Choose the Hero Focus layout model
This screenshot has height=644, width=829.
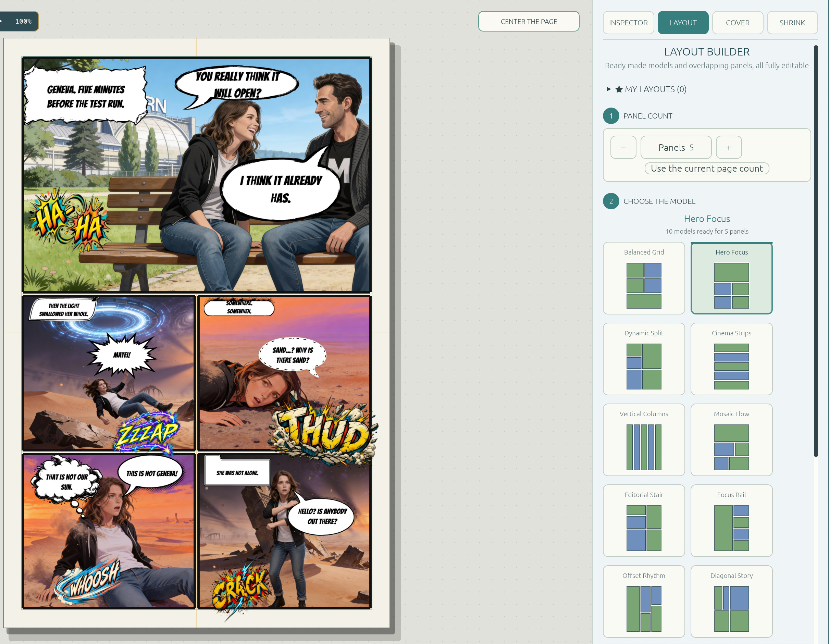[x=731, y=278]
